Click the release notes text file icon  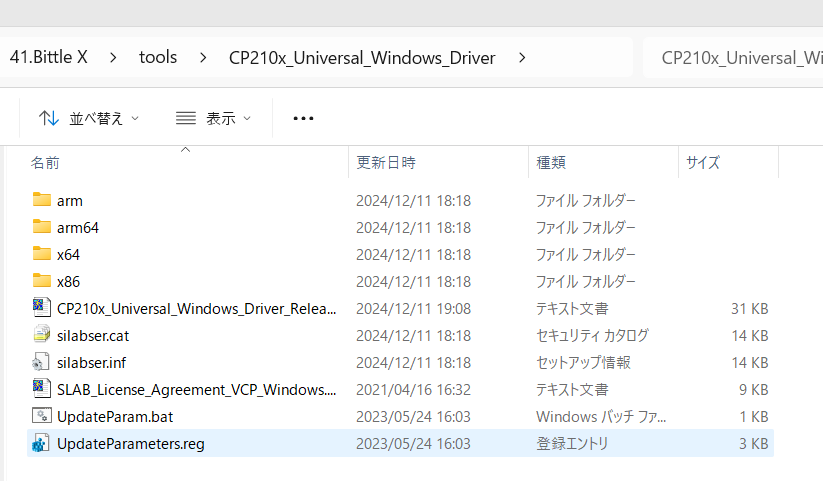click(x=42, y=308)
